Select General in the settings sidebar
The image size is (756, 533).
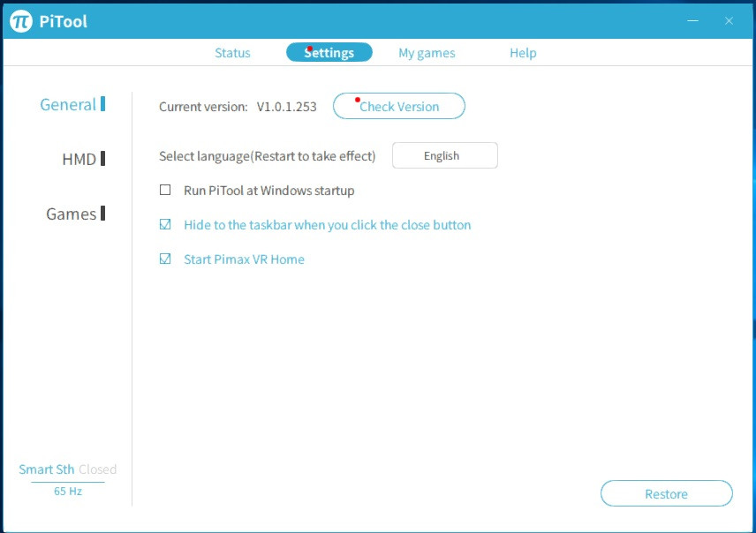(72, 105)
